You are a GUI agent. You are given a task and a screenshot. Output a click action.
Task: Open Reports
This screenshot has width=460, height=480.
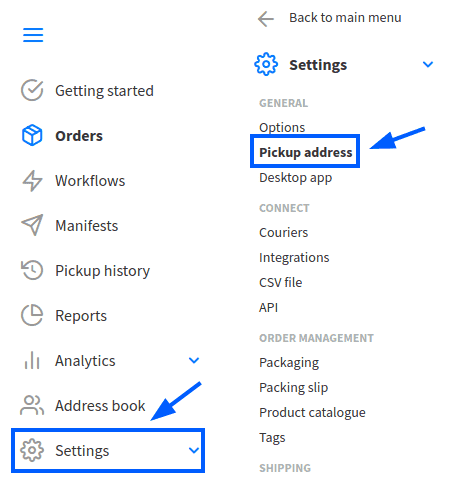[81, 316]
